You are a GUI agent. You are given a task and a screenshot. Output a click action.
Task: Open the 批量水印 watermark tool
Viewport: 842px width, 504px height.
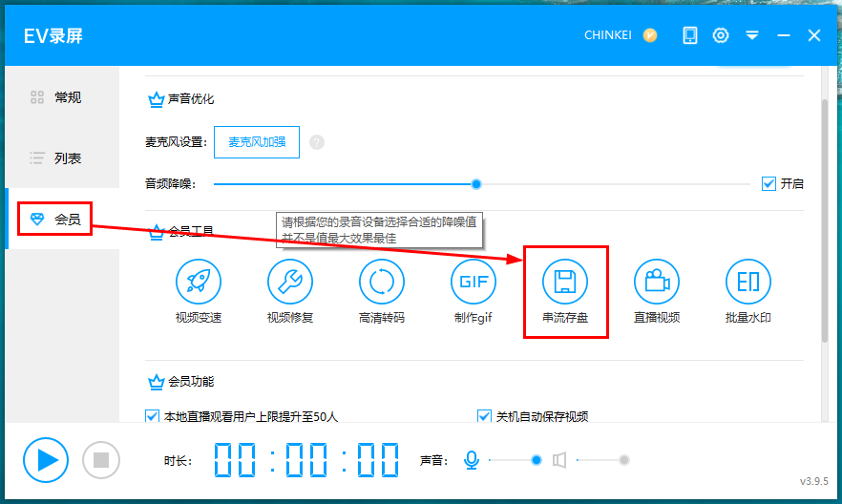748,282
